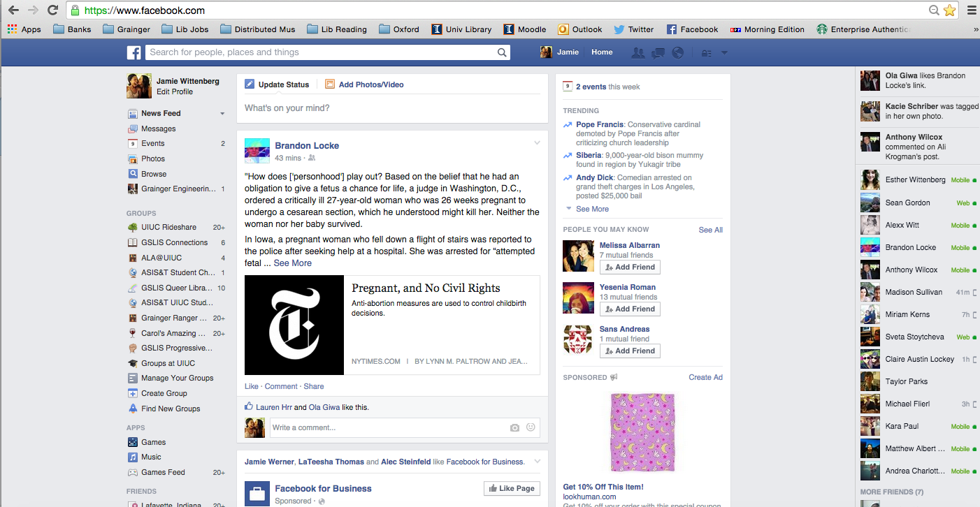Click the Facebook logo icon in header
The image size is (980, 507).
coord(134,52)
